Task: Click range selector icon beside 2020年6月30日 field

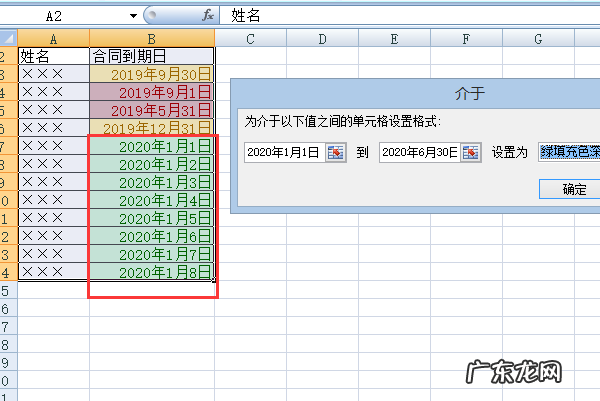Action: point(470,152)
